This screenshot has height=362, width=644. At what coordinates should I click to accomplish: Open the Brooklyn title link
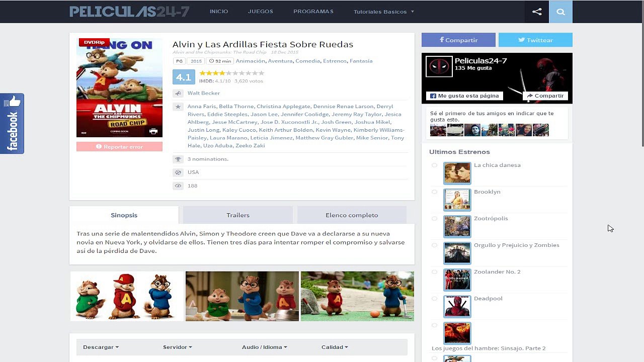pyautogui.click(x=487, y=192)
